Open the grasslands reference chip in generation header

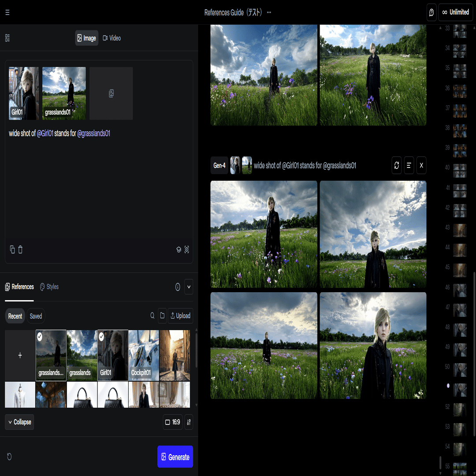click(x=247, y=165)
